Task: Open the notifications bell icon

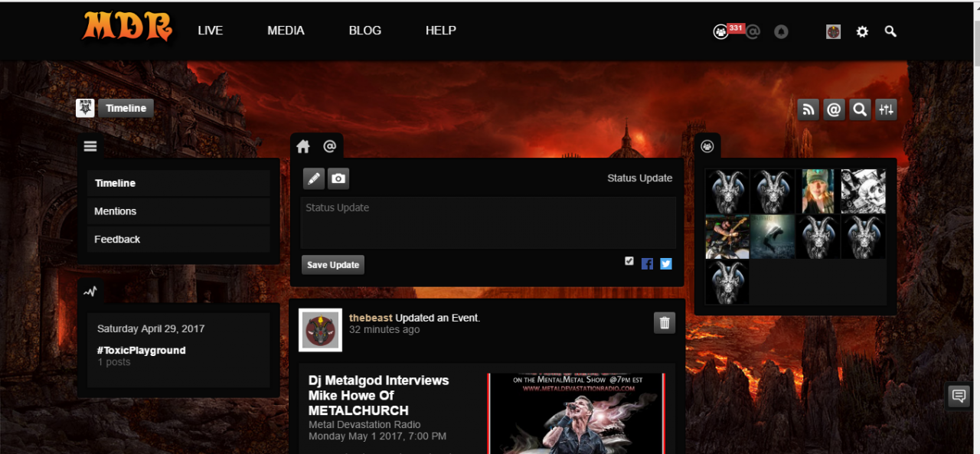Action: [x=781, y=31]
